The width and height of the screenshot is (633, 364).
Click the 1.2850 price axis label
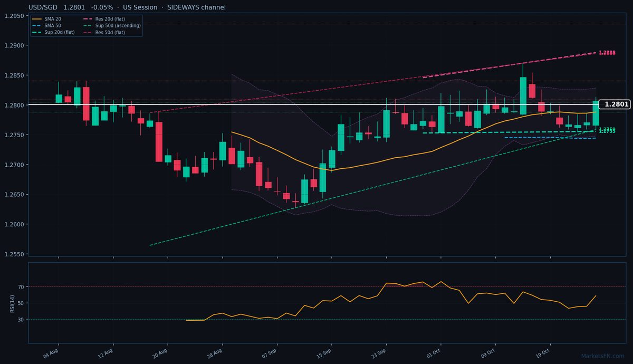(x=14, y=75)
